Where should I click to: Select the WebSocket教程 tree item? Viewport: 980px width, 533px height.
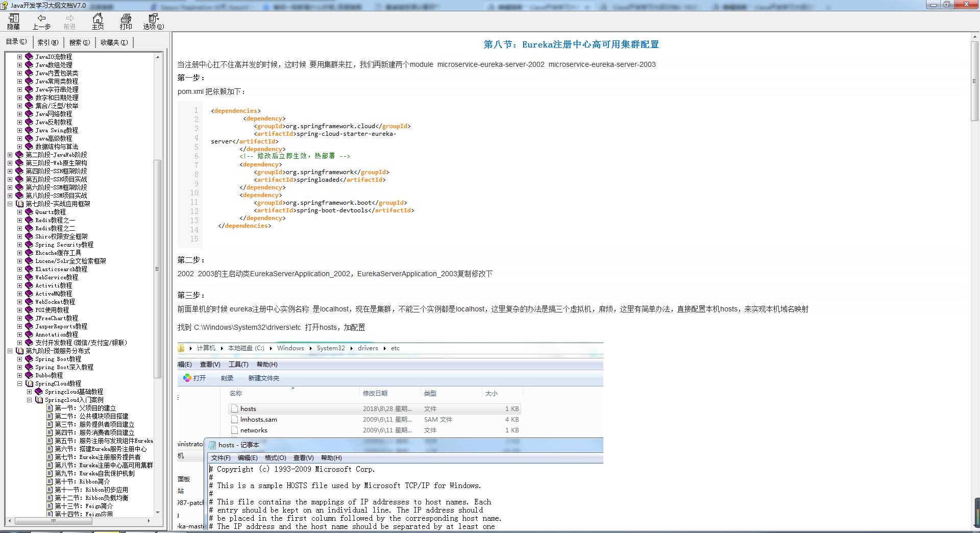[x=55, y=302]
